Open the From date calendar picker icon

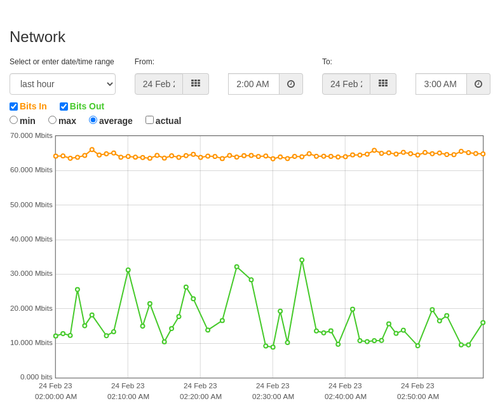click(196, 84)
